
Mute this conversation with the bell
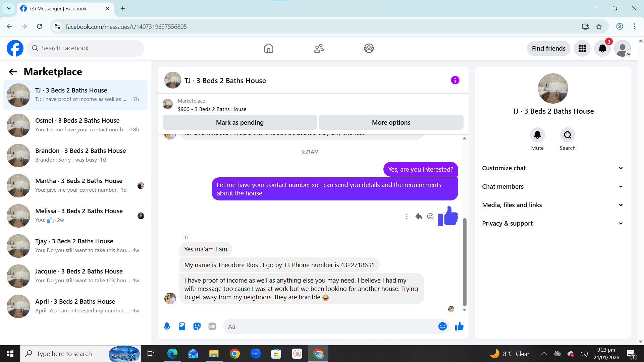(x=537, y=135)
